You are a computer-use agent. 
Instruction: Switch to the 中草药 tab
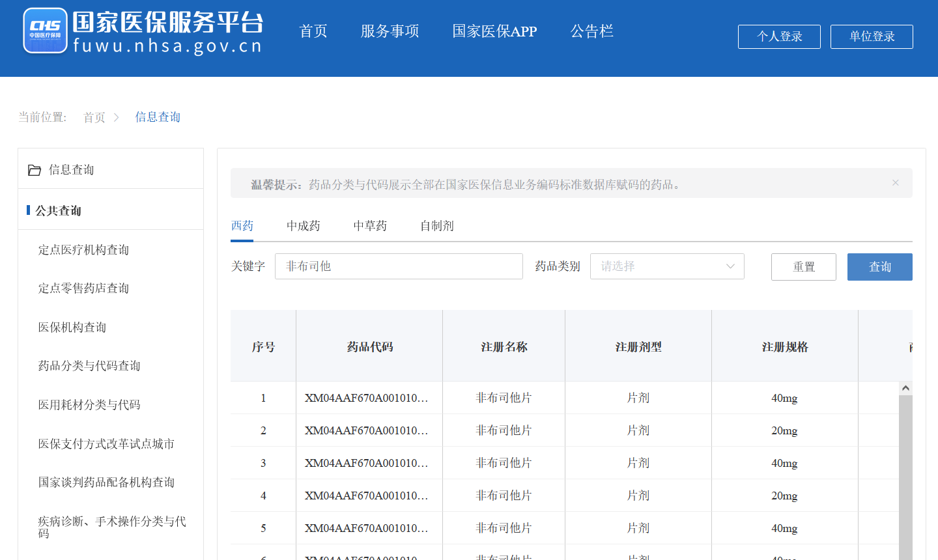pyautogui.click(x=370, y=226)
